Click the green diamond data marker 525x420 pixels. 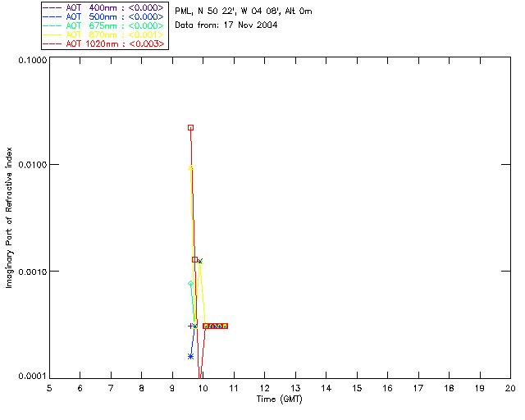190,284
